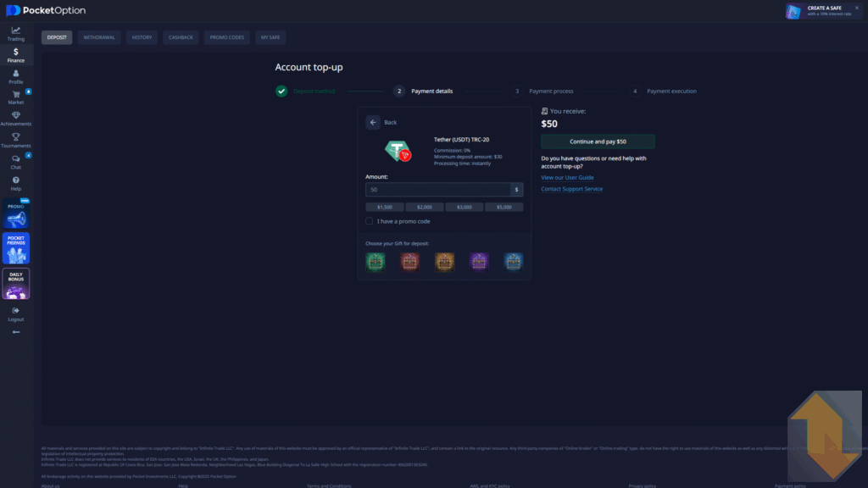Open the Chat panel from the sidebar

16,163
